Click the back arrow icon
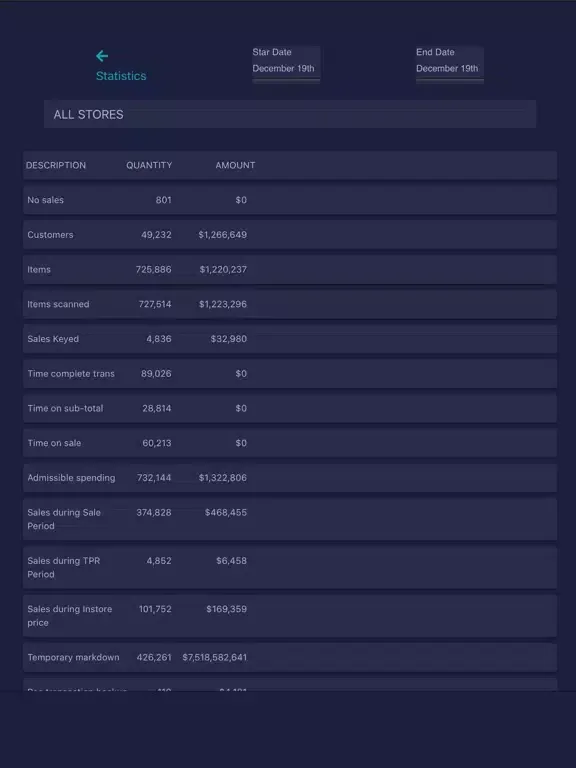 (x=102, y=56)
